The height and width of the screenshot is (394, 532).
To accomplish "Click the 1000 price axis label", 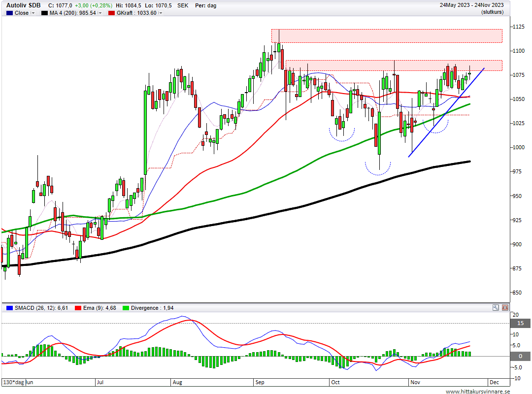I will coord(518,147).
